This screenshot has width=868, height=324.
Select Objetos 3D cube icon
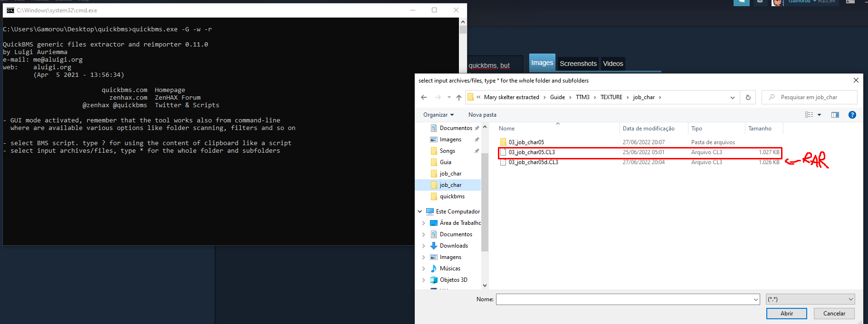(x=433, y=280)
